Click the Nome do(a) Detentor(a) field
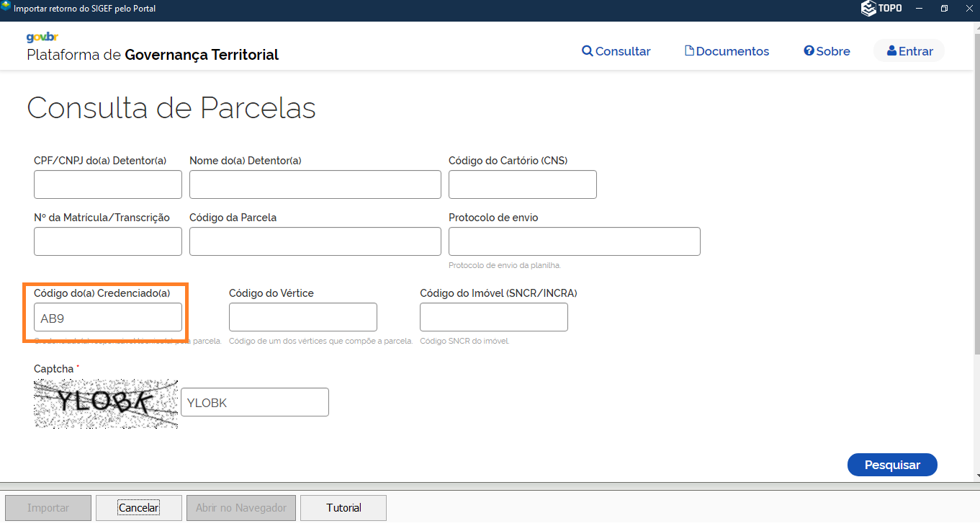The image size is (980, 526). tap(315, 184)
